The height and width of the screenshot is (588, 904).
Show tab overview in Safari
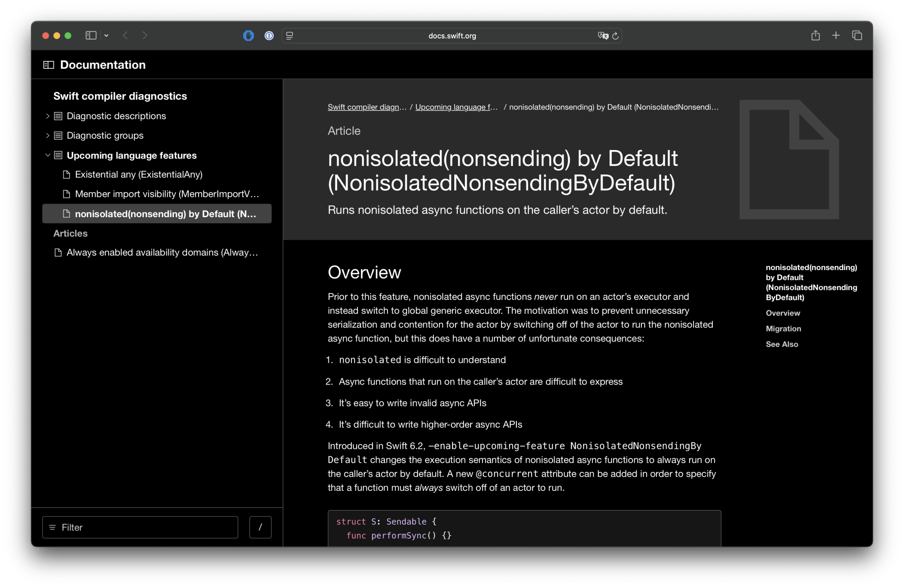tap(857, 35)
